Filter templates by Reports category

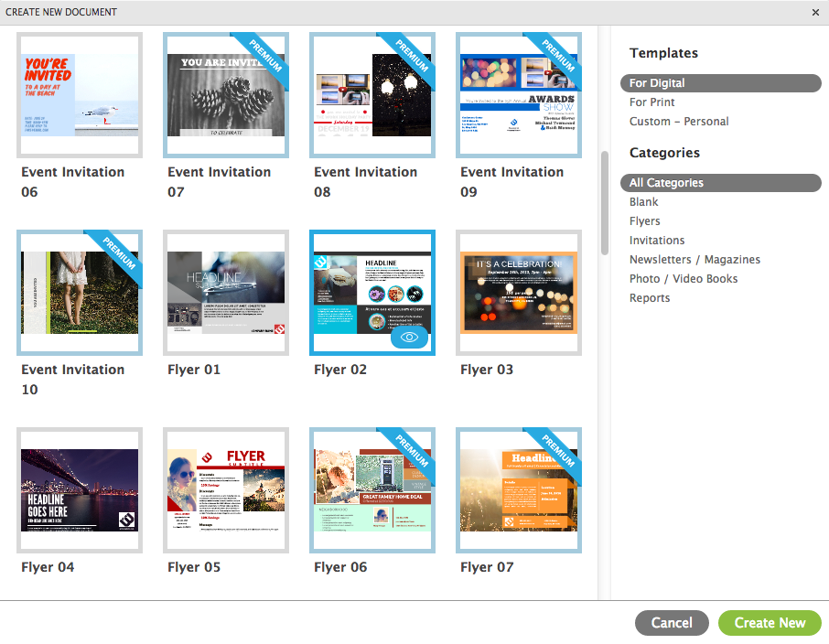(x=650, y=298)
